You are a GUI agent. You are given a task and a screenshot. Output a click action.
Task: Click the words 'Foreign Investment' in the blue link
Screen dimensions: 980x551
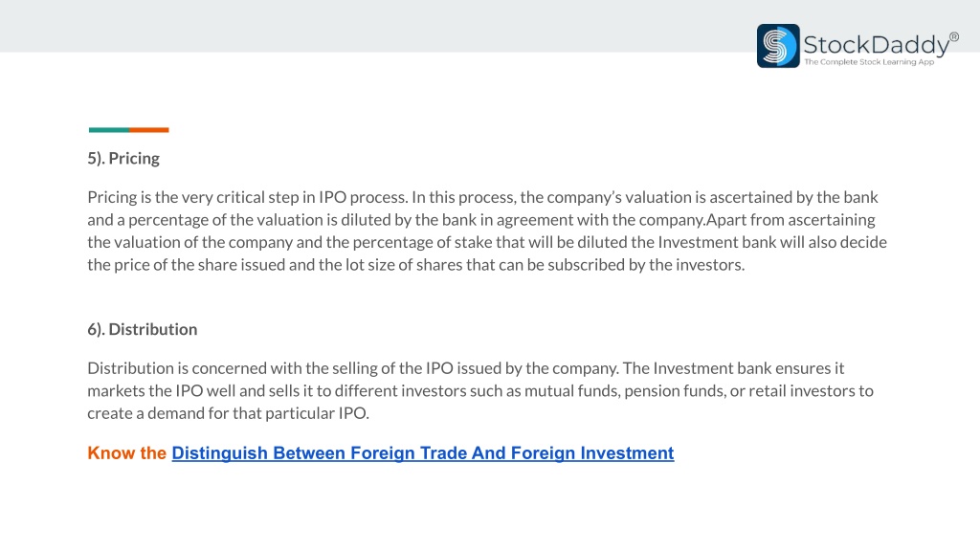tap(592, 452)
